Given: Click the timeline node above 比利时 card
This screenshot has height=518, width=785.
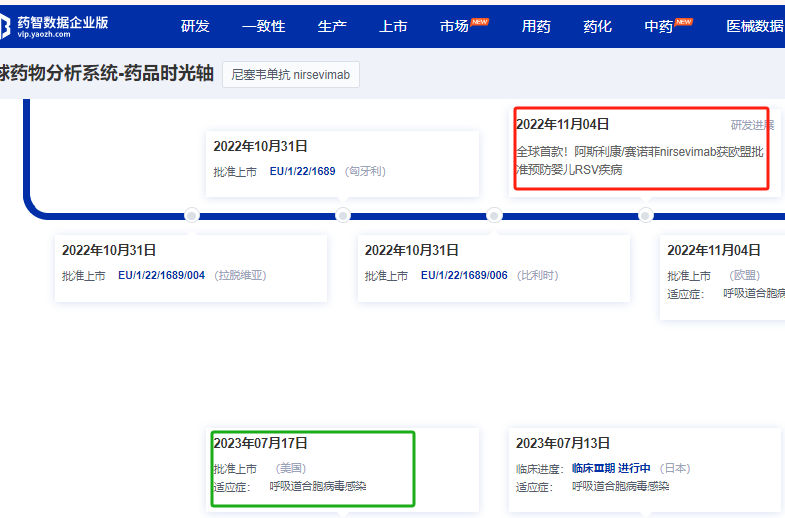Looking at the screenshot, I should pyautogui.click(x=494, y=215).
